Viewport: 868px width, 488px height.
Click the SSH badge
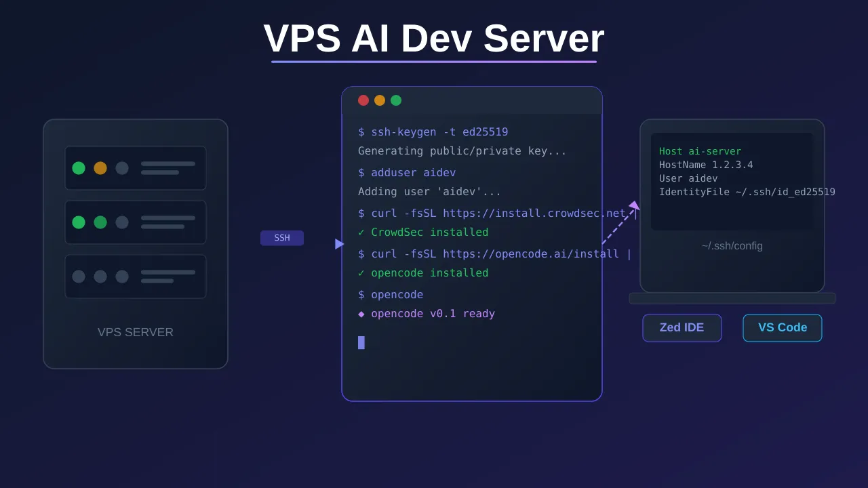[x=282, y=238]
